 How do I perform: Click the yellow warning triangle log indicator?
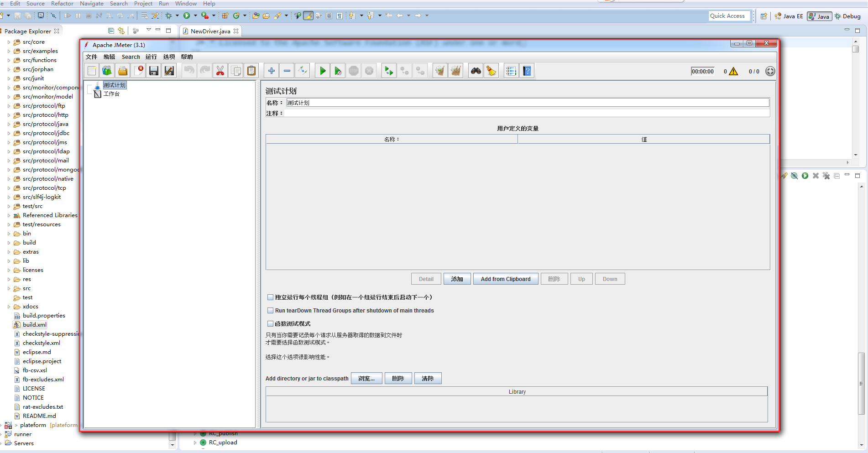(x=733, y=71)
